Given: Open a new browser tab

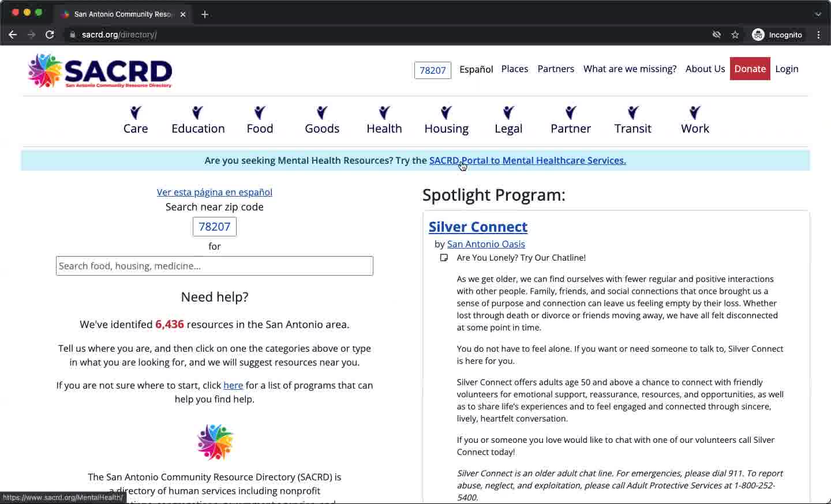Looking at the screenshot, I should tap(205, 14).
